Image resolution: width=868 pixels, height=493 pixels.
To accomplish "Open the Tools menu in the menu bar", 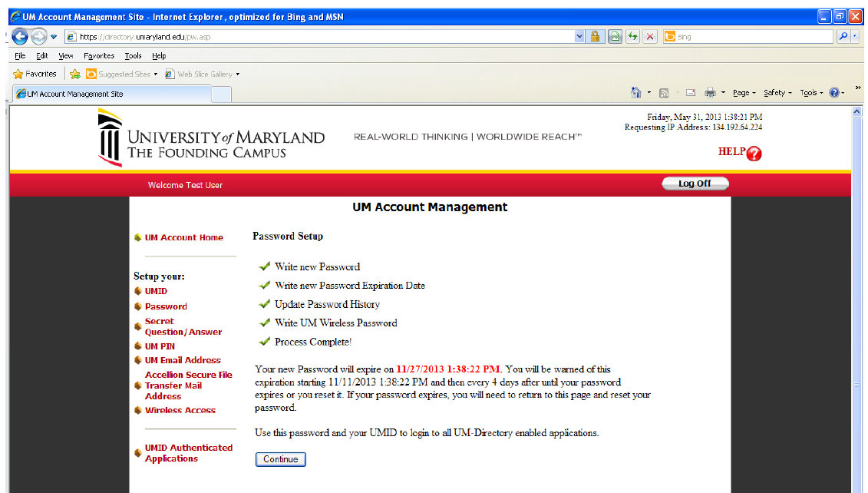I will (x=134, y=55).
